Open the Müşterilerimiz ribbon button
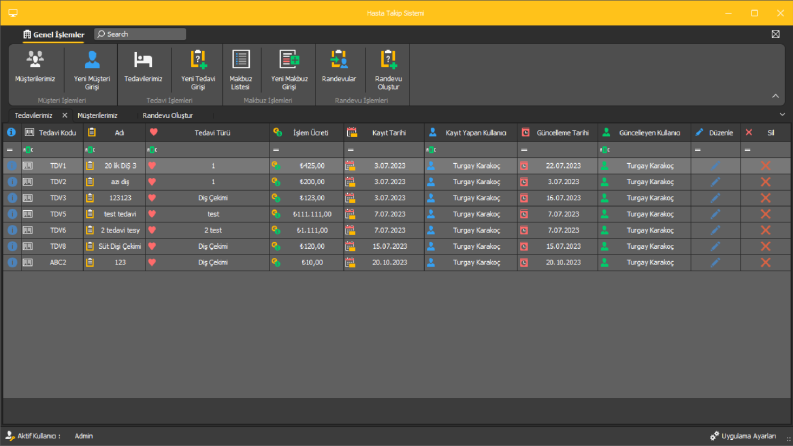Screen dimensions: 793x446 point(35,67)
